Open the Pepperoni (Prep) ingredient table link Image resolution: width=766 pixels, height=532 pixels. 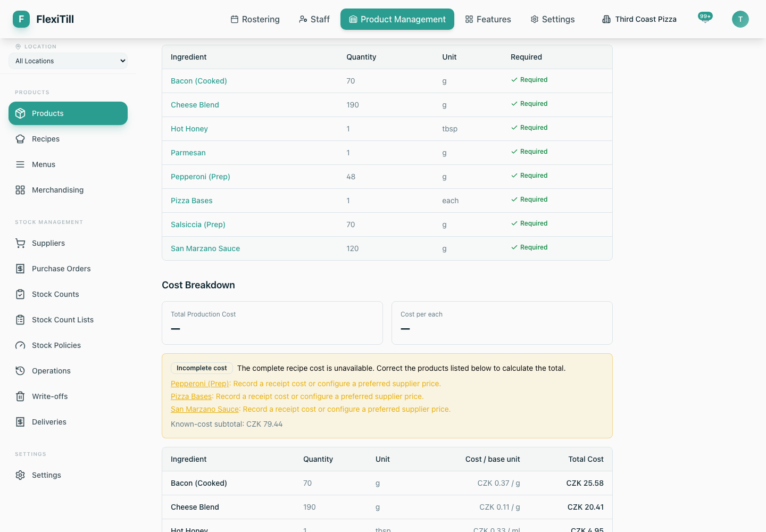(x=201, y=177)
